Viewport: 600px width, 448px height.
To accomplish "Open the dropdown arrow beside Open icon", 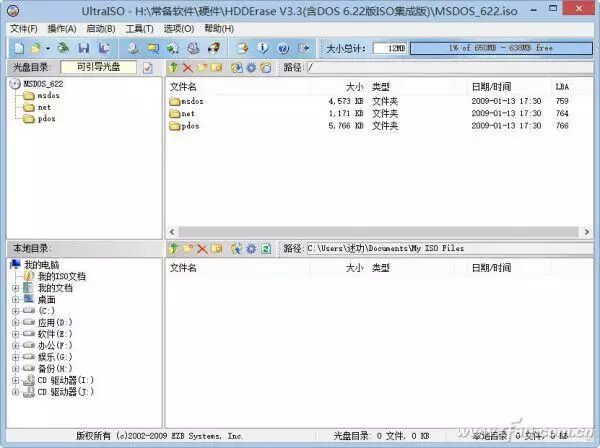I will coord(48,49).
